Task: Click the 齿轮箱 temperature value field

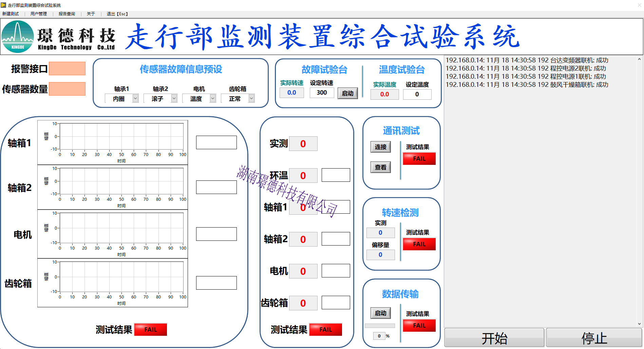Action: pyautogui.click(x=303, y=303)
